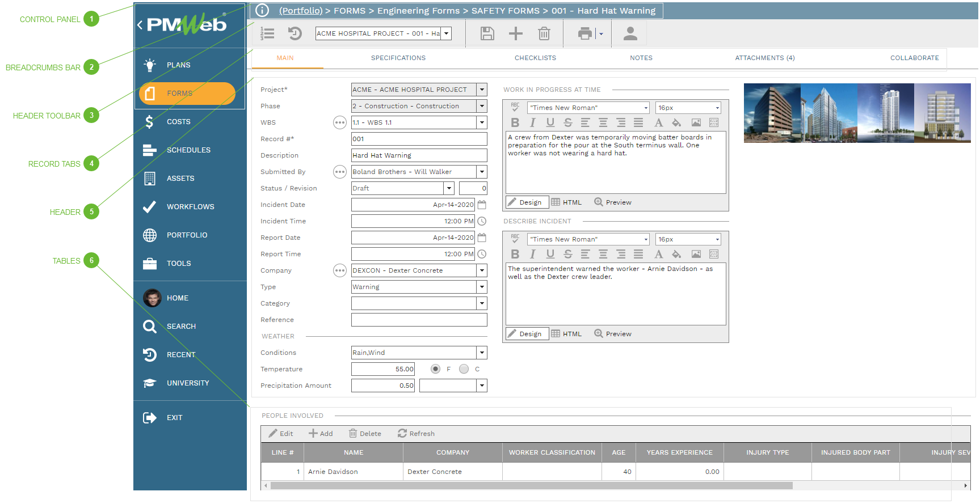The height and width of the screenshot is (504, 980).
Task: Open the Category dropdown
Action: 482,303
